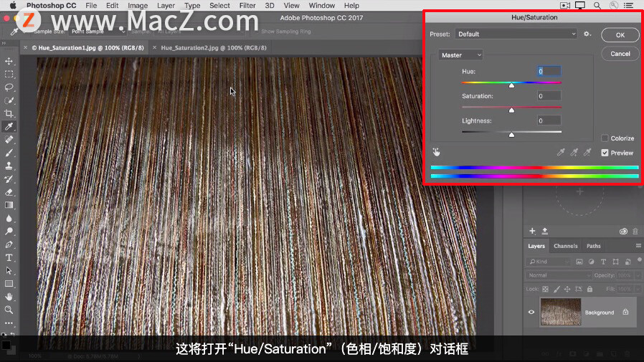Toggle lock position icon

[567, 289]
